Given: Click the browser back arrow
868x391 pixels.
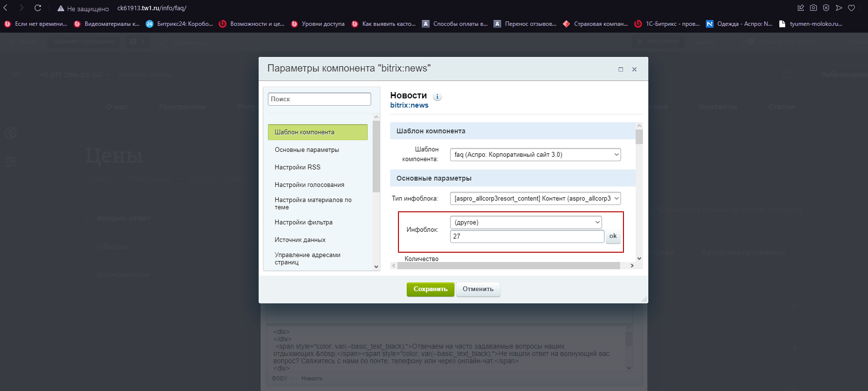Looking at the screenshot, I should point(6,8).
